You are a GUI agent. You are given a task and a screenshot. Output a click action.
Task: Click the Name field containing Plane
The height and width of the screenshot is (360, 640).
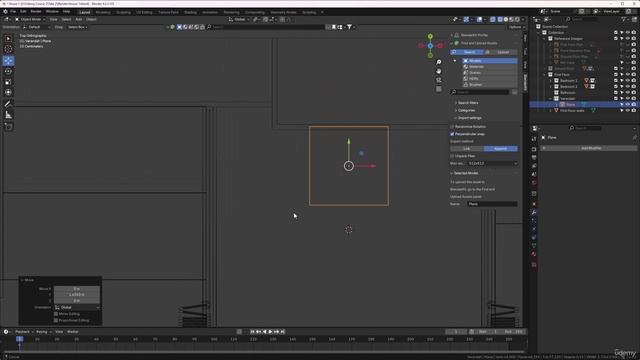(x=492, y=204)
